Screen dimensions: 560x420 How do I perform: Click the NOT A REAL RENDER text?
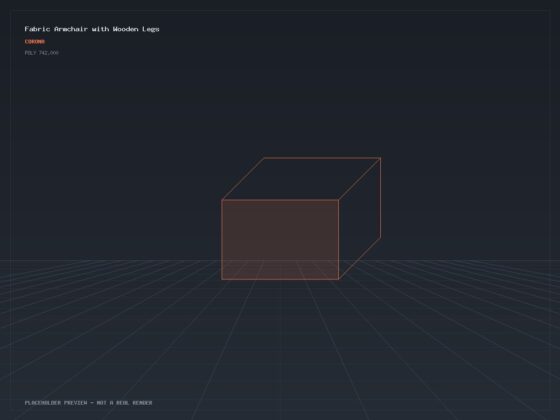(x=124, y=402)
